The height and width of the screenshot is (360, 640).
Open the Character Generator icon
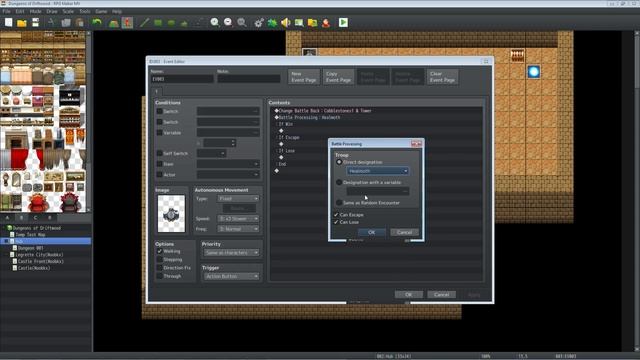326,22
